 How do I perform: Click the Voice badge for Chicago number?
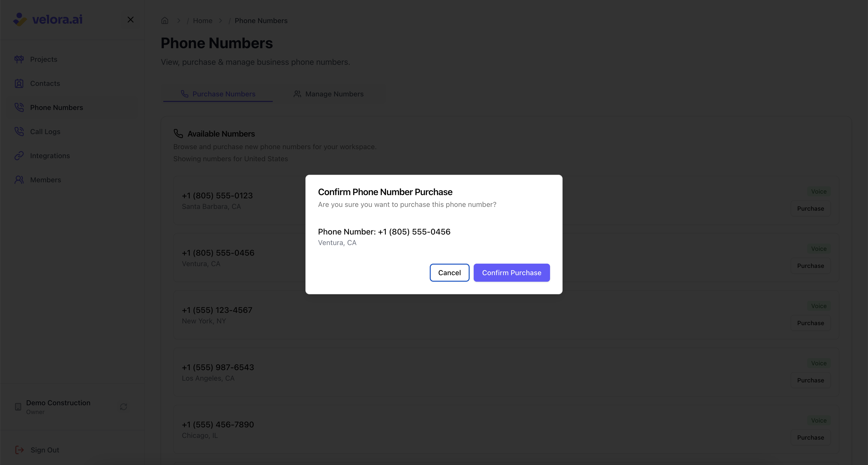click(819, 421)
